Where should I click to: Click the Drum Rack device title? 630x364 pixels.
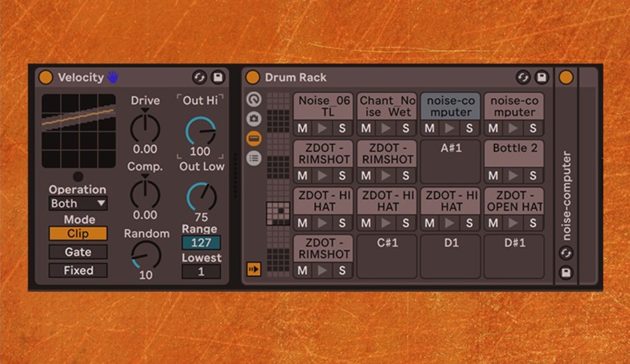(x=296, y=77)
